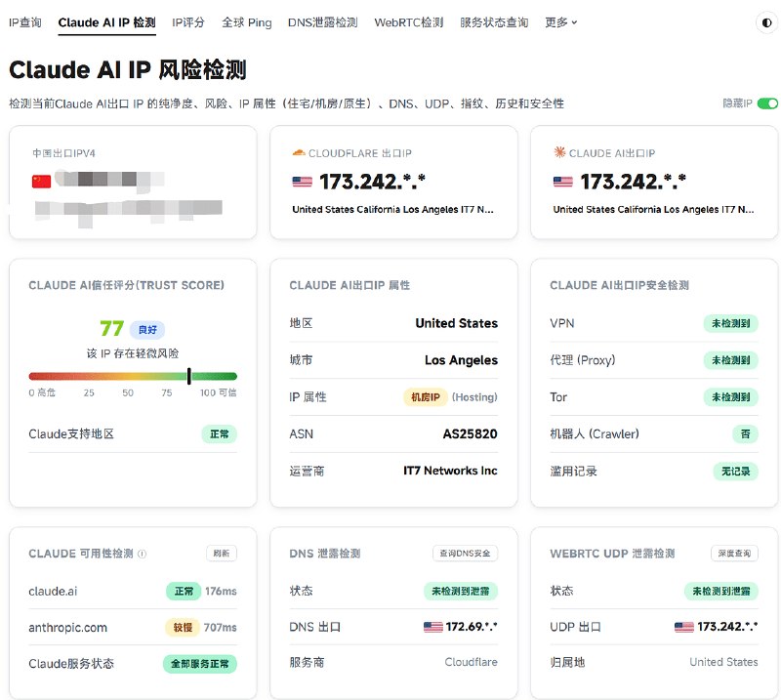
Task: Open the IP查询 tab
Action: tap(25, 22)
